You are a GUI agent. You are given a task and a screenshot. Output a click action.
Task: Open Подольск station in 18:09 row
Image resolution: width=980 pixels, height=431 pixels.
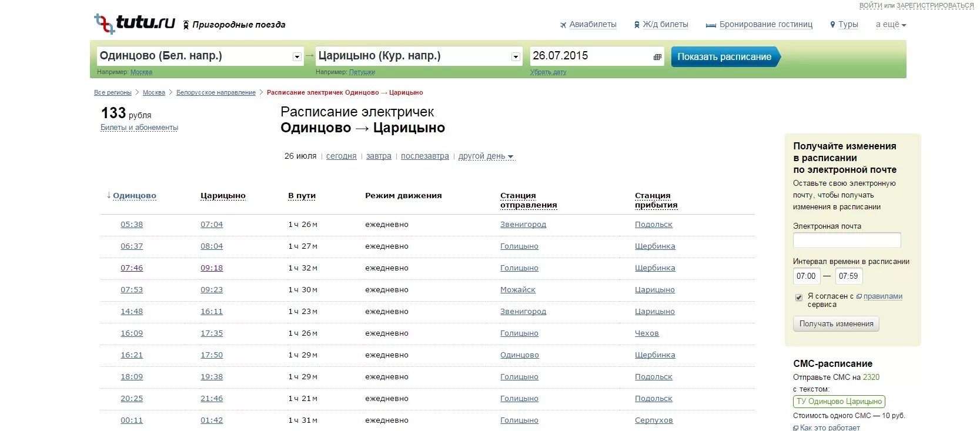pyautogui.click(x=654, y=377)
